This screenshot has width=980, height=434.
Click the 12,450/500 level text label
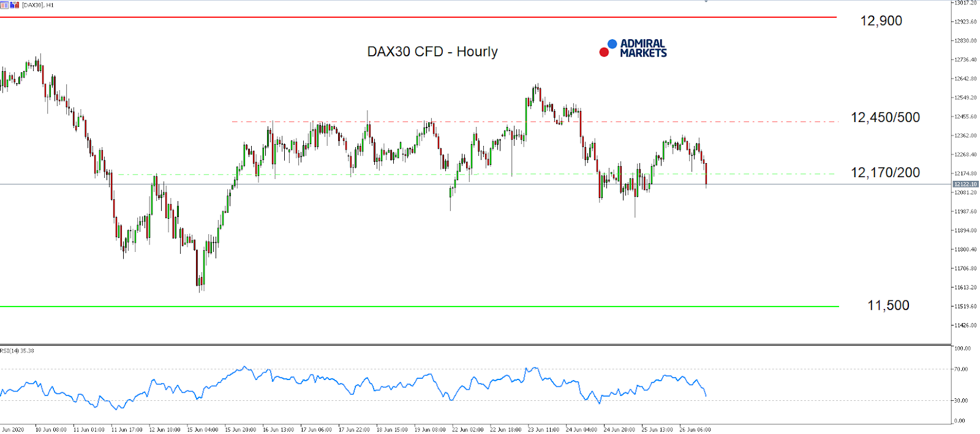[x=885, y=117]
